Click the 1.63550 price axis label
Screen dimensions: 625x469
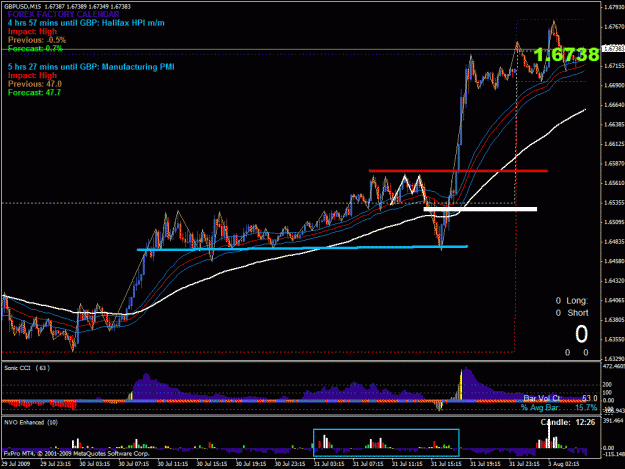(x=614, y=339)
